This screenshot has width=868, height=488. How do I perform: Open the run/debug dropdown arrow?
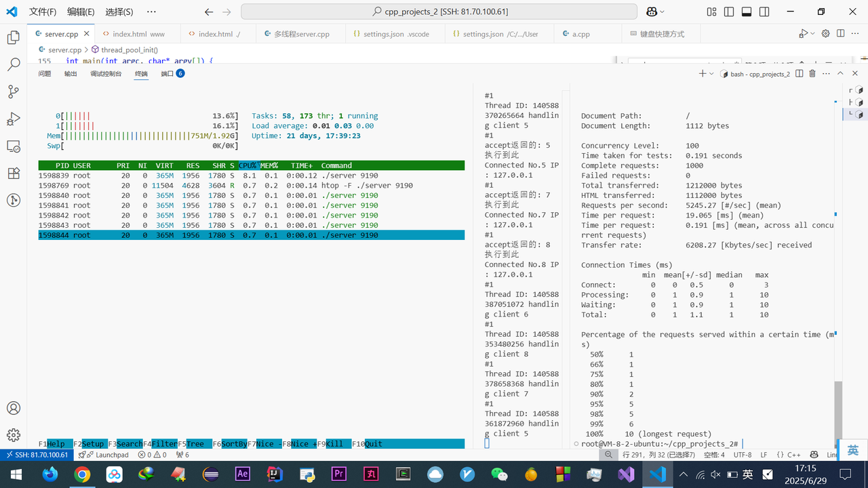(x=812, y=33)
